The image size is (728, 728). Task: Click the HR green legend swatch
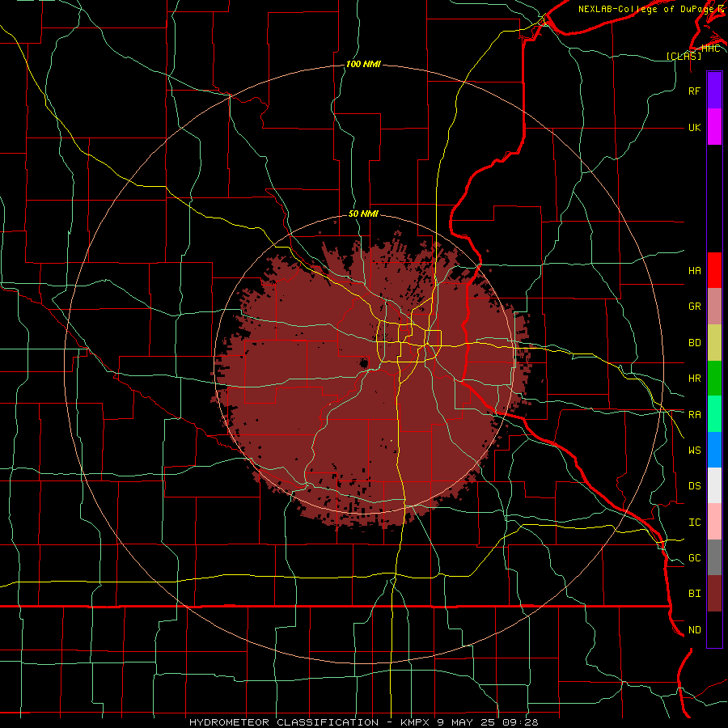(x=714, y=379)
